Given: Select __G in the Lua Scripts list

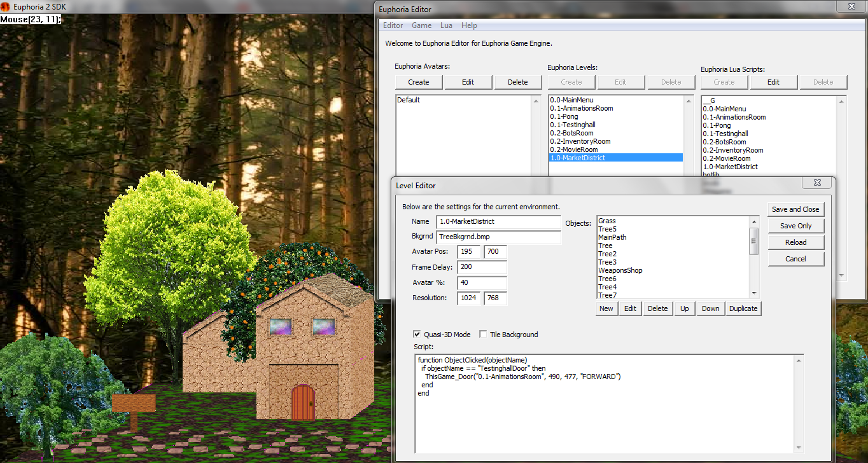Looking at the screenshot, I should click(x=769, y=100).
